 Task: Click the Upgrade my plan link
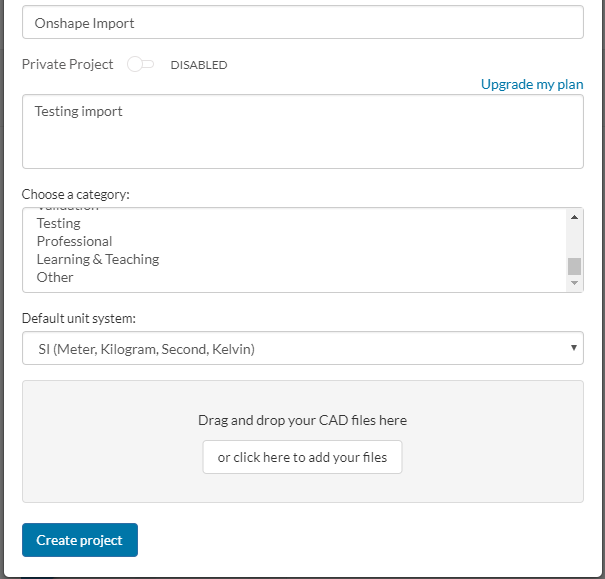[532, 84]
